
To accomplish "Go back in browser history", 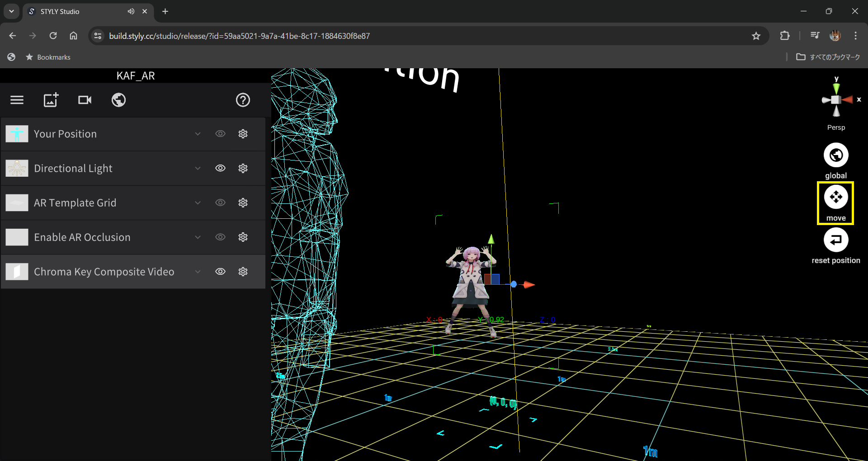I will coord(12,36).
